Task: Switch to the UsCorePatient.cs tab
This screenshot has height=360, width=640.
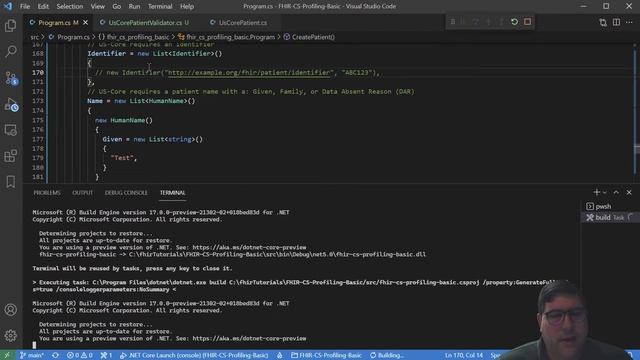Action: [243, 23]
